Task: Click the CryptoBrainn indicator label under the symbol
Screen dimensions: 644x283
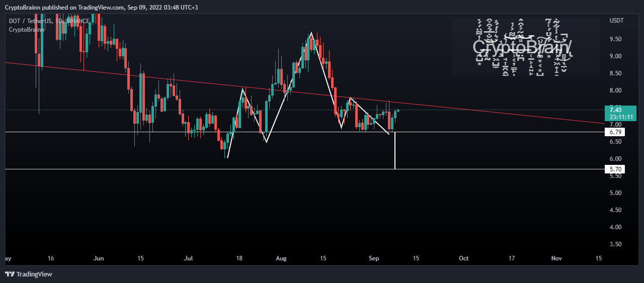Action: click(27, 30)
